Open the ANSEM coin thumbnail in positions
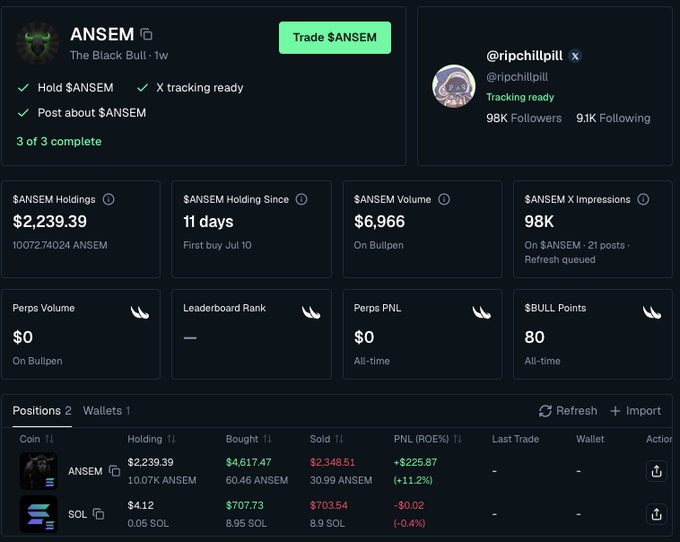 (x=39, y=471)
